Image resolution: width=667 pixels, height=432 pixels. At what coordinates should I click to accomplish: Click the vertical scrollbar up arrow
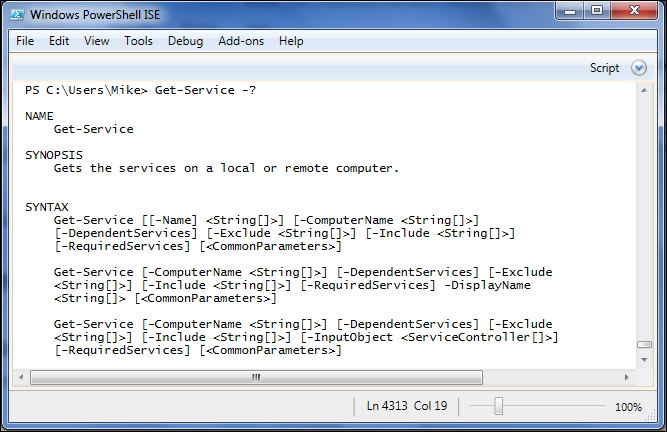click(x=644, y=90)
